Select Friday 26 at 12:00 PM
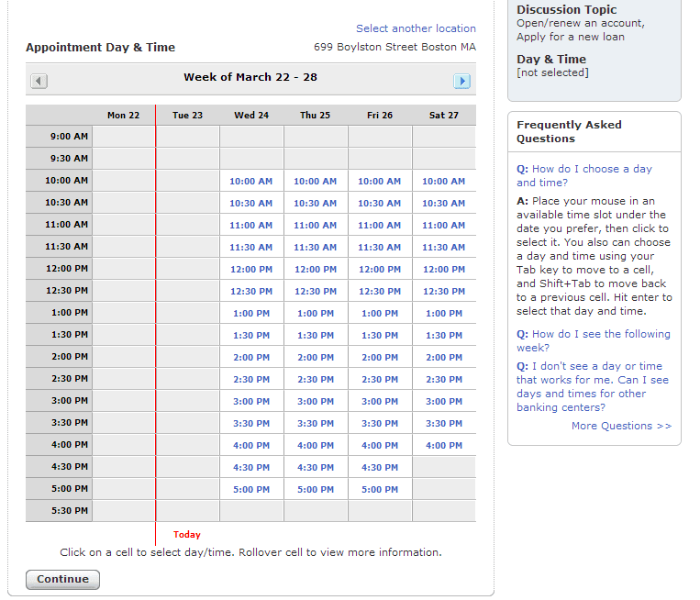The height and width of the screenshot is (600, 700). [380, 270]
